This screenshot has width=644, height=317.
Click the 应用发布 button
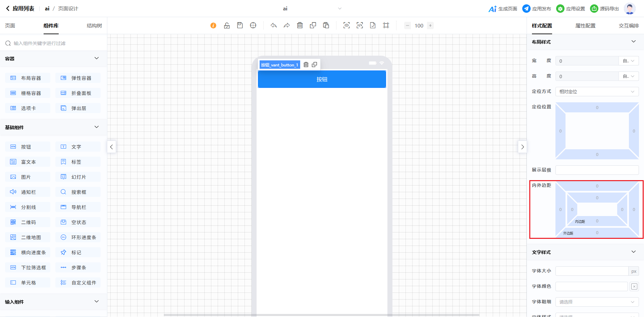(x=537, y=9)
